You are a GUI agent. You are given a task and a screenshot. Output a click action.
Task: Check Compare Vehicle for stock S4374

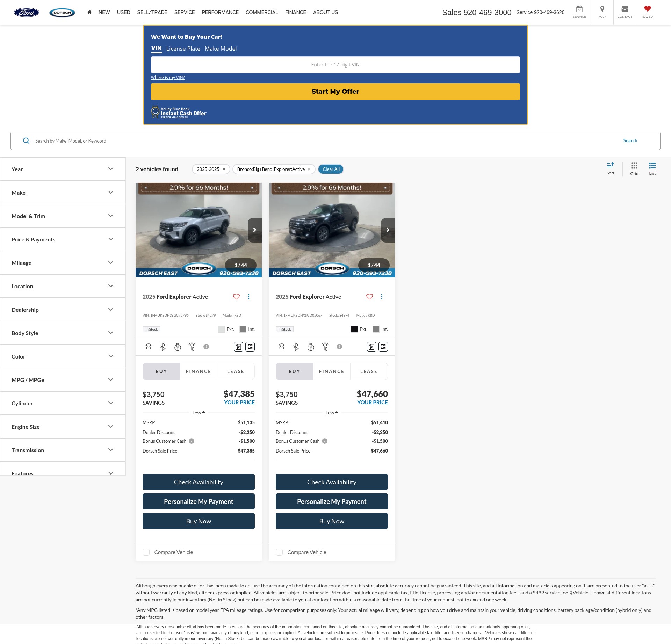pyautogui.click(x=279, y=552)
